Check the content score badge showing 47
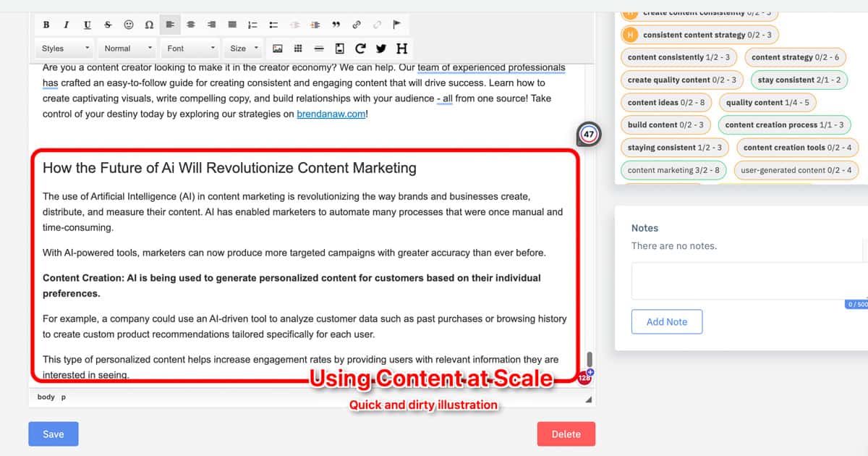Screen dimensions: 868x456 point(589,134)
